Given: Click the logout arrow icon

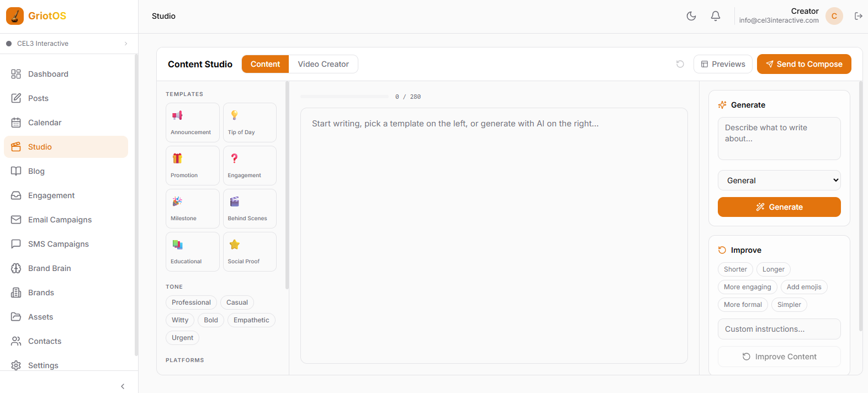Looking at the screenshot, I should (858, 16).
